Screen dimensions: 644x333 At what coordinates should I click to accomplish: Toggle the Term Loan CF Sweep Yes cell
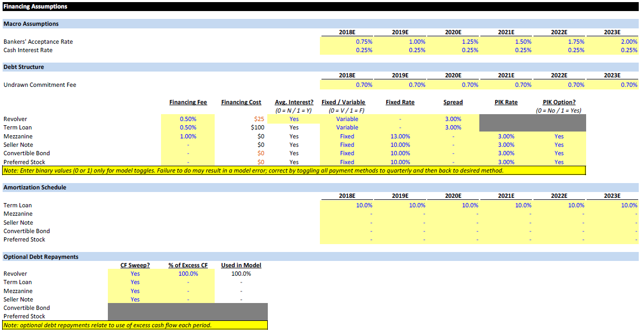(x=135, y=282)
